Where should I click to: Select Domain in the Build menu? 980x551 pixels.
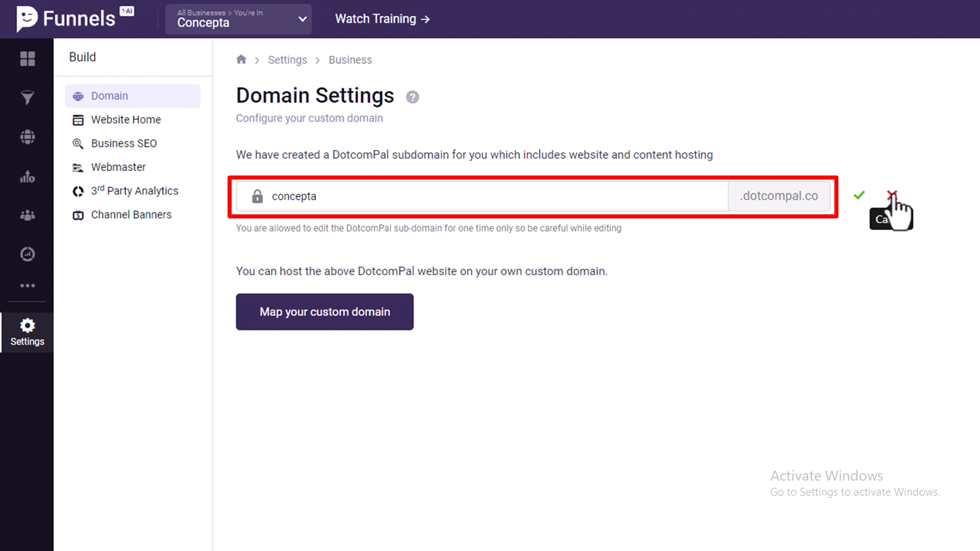click(133, 96)
